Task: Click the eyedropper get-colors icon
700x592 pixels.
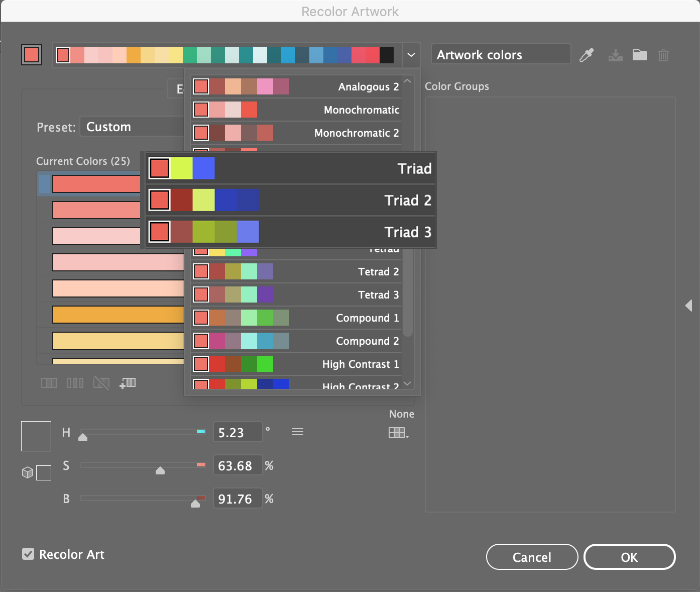Action: 587,55
